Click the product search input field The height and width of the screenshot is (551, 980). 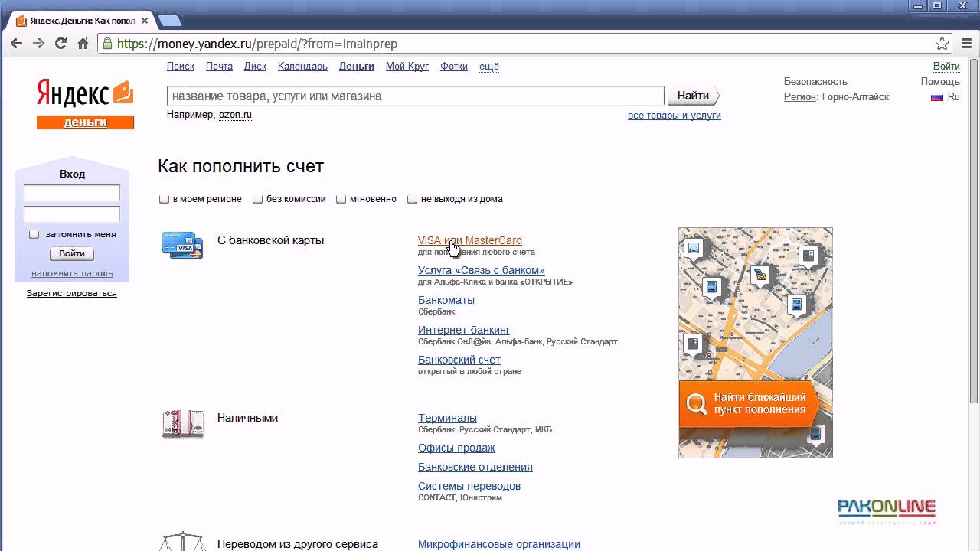tap(416, 96)
